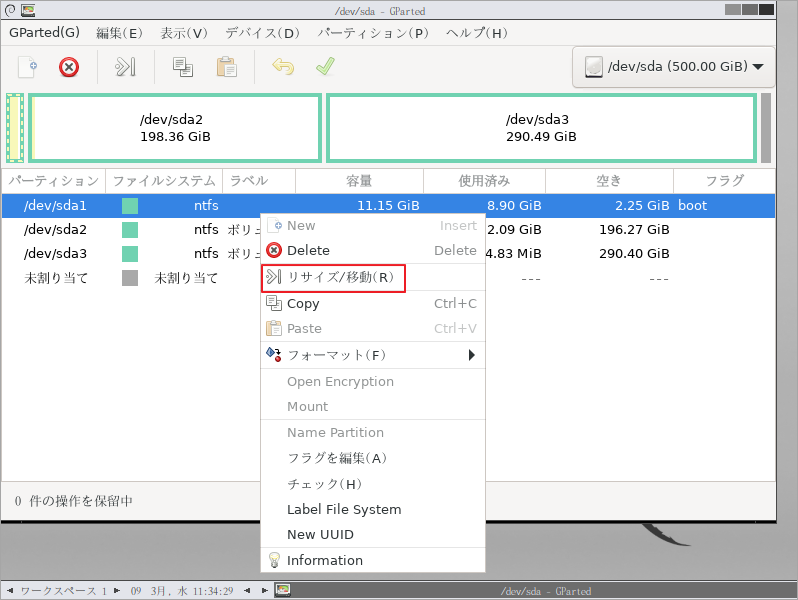The width and height of the screenshot is (798, 600).
Task: Click the taskbar date and time 11:34:29
Action: point(182,591)
